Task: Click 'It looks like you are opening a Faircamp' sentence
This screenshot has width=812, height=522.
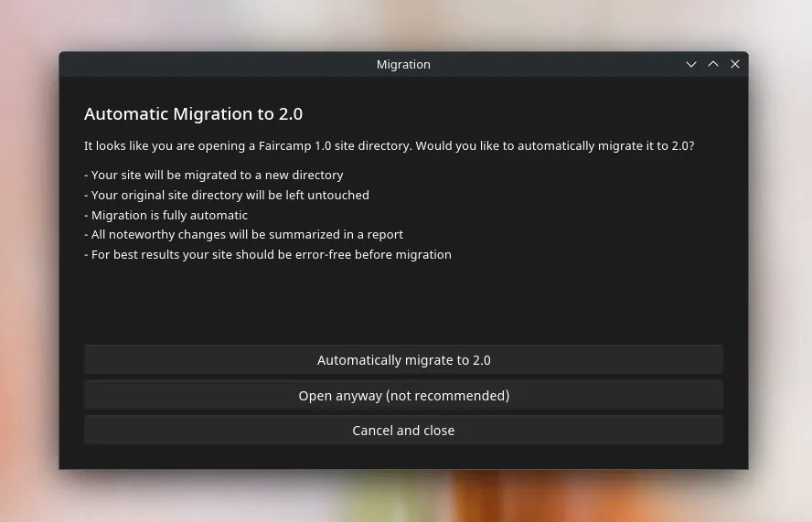Action: 390,146
